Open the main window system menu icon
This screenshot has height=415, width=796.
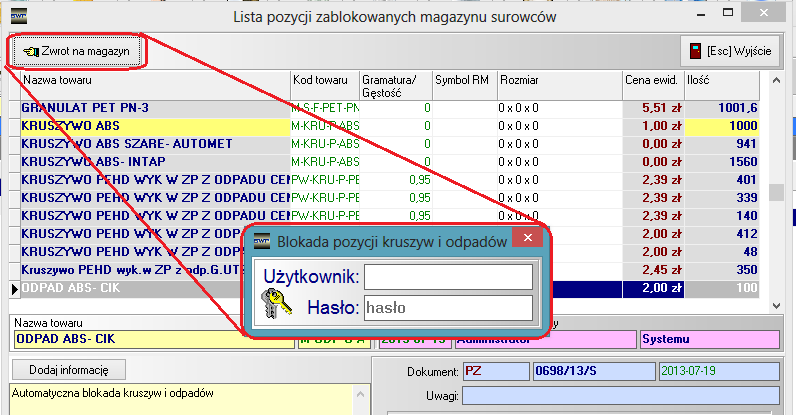point(19,15)
